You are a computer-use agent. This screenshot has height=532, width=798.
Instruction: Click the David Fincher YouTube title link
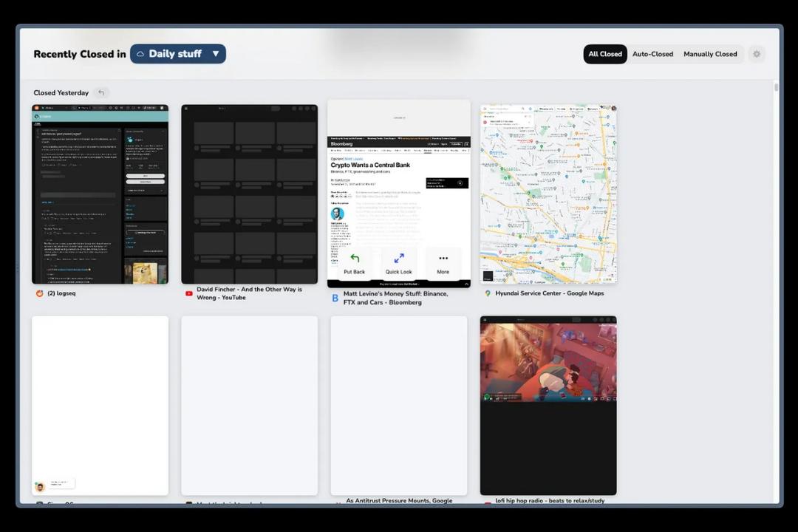coord(250,293)
